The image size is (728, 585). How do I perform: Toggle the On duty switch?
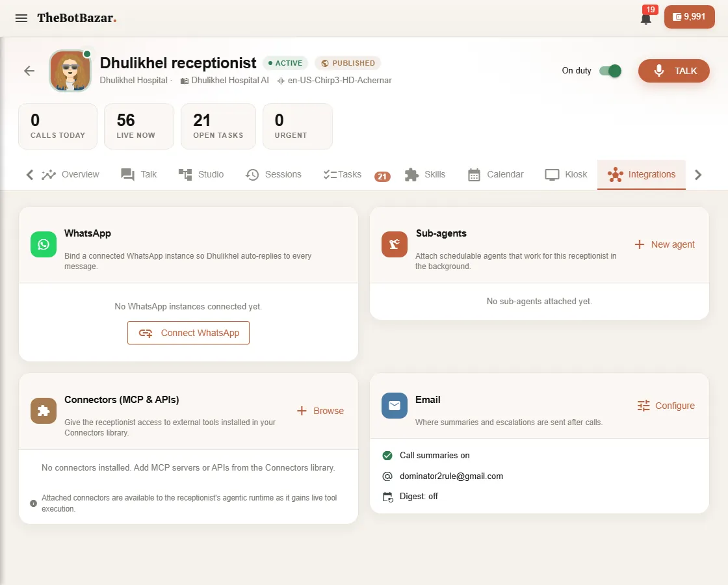pyautogui.click(x=610, y=71)
